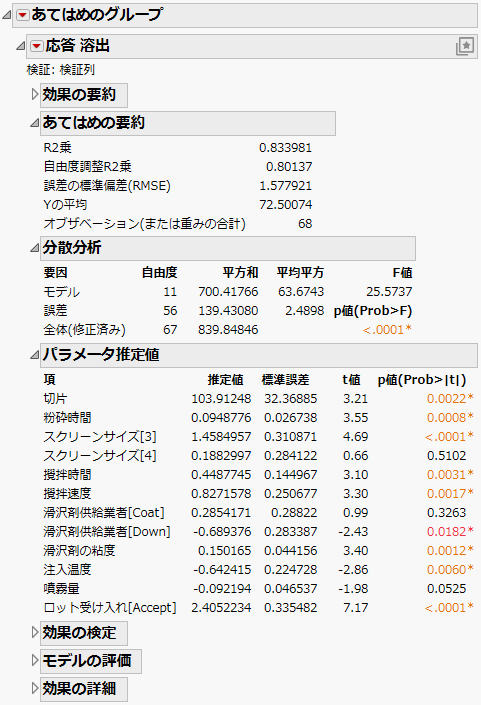
Task: Click the 応答 溶出 title
Action: [x=78, y=46]
